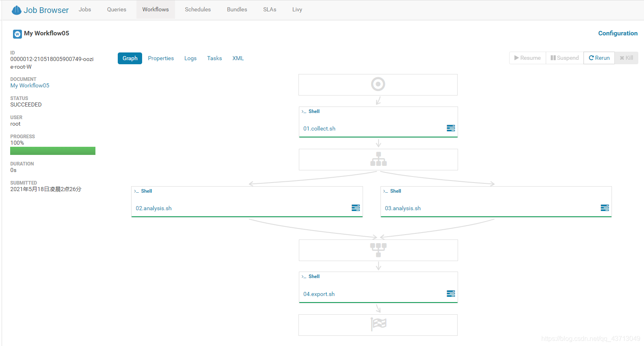Open the Jobs tab

coord(85,9)
